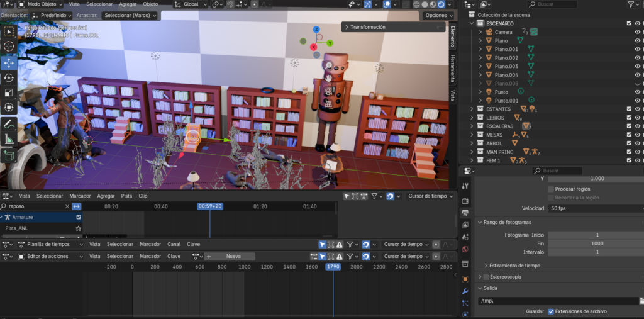The height and width of the screenshot is (319, 644).
Task: Open the wrench Modifiers properties tab
Action: coord(465,291)
